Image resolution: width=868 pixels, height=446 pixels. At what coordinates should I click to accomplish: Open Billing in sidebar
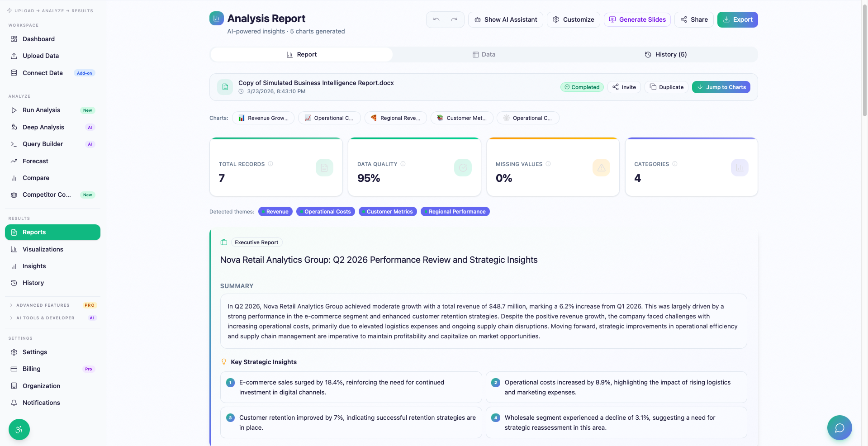(52, 369)
